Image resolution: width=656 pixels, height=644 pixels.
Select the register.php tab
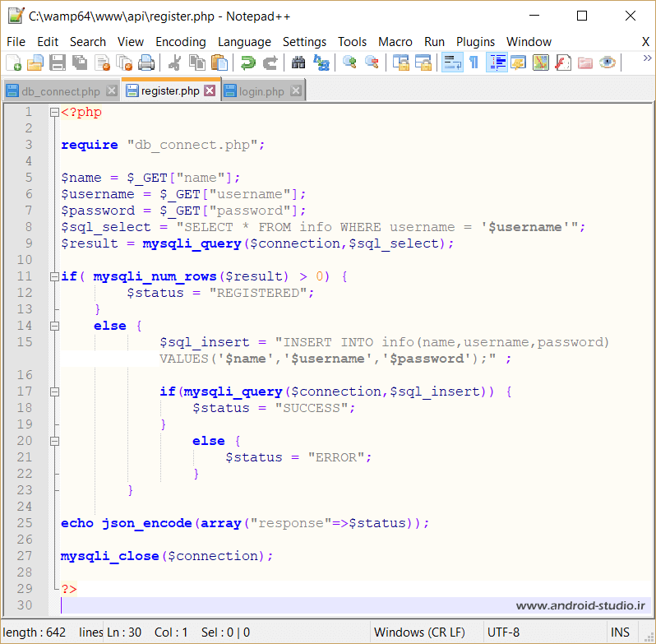170,90
